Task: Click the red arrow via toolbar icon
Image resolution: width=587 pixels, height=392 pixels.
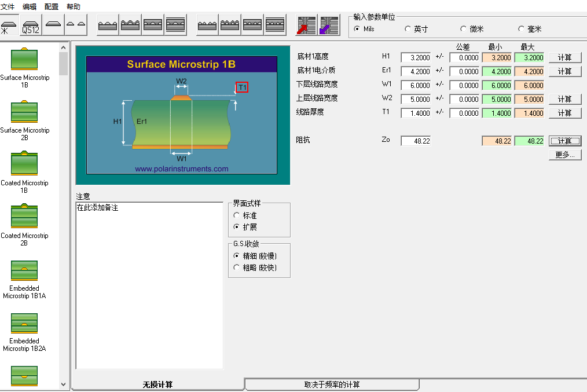Action: click(x=306, y=25)
